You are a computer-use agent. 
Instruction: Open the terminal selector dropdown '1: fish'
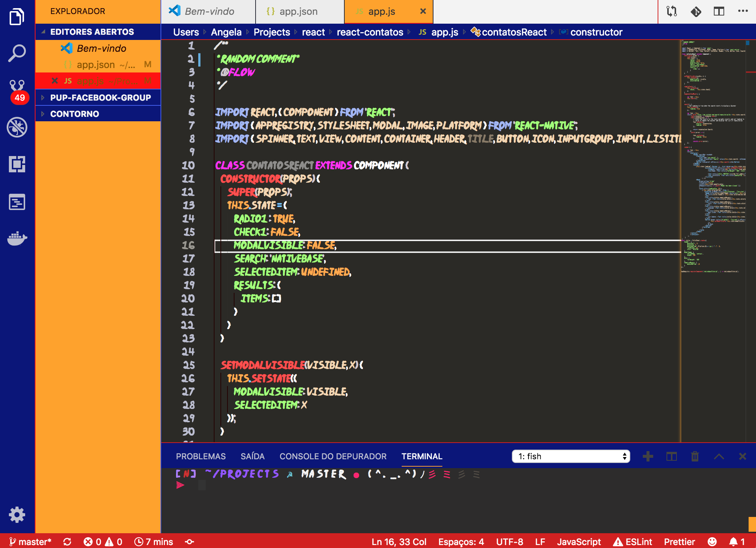571,456
